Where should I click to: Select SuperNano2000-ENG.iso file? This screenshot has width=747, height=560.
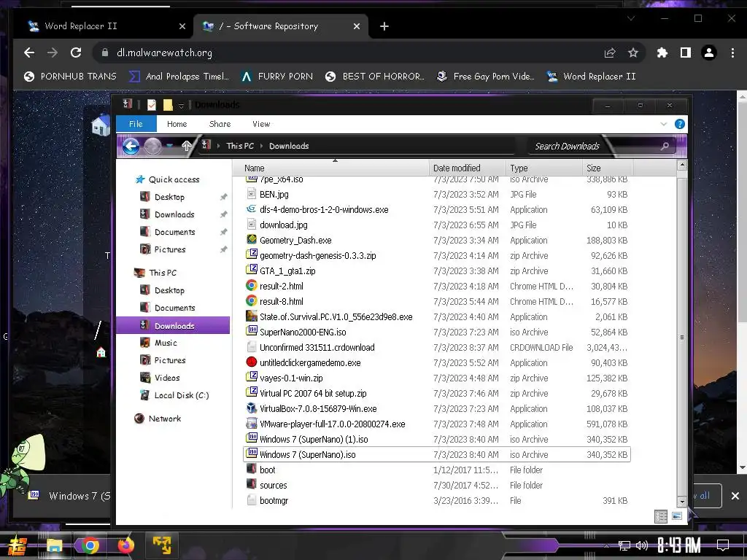(x=303, y=332)
